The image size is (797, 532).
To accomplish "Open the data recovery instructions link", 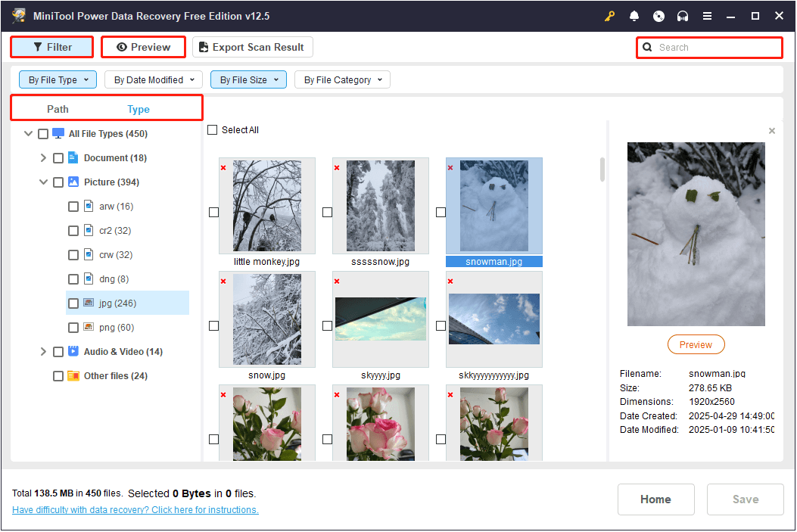I will click(x=135, y=509).
